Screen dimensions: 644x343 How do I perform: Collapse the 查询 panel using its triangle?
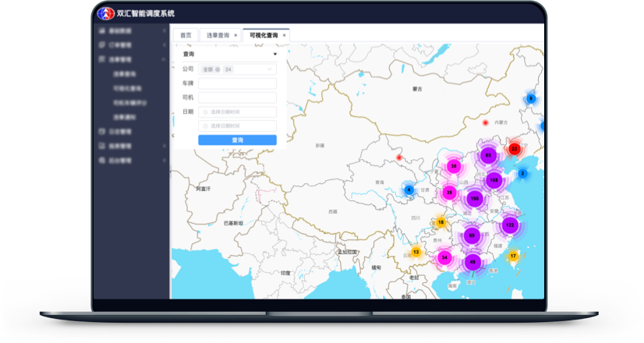(274, 55)
